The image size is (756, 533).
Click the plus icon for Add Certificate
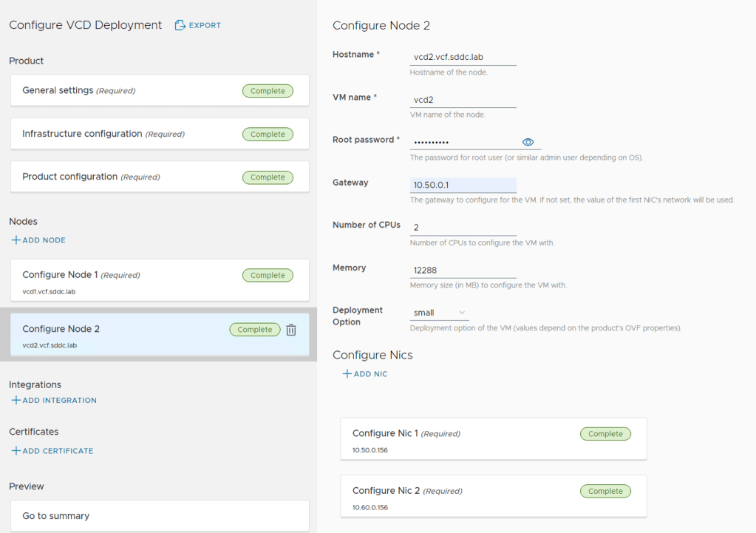(x=16, y=451)
